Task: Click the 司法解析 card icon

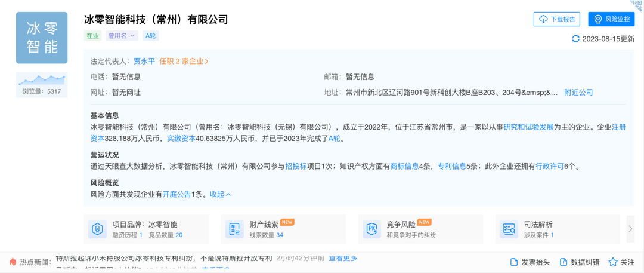Action: point(509,229)
